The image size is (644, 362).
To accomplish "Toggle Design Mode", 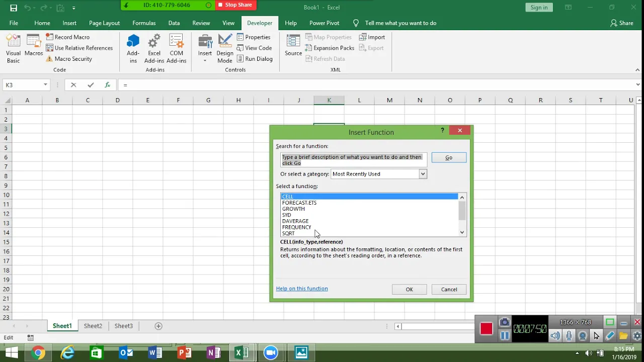I will point(225,49).
